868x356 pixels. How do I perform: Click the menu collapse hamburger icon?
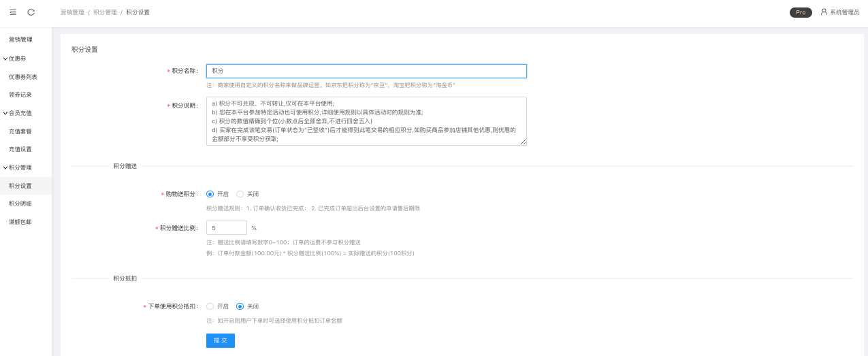coord(13,12)
